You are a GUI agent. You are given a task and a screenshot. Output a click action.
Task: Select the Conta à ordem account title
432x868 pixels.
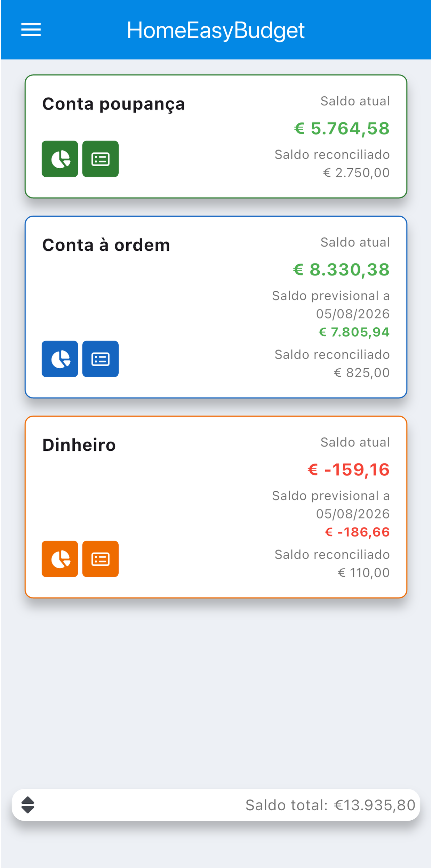coord(106,245)
